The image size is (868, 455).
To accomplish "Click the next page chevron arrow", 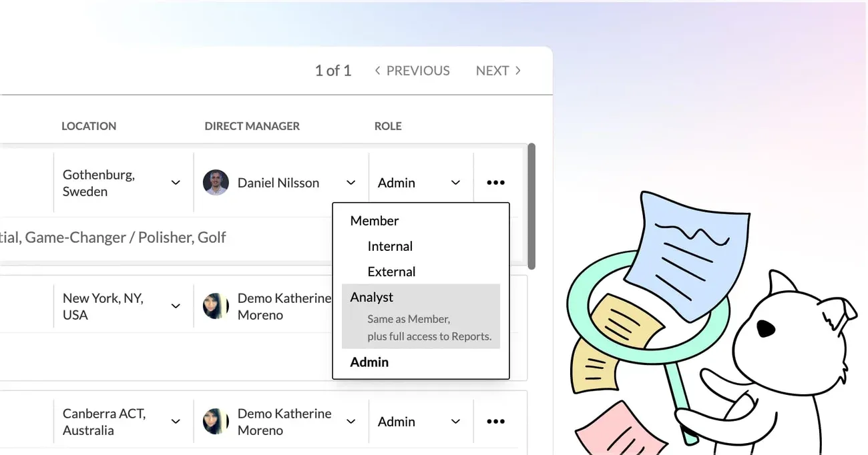I will [x=517, y=70].
